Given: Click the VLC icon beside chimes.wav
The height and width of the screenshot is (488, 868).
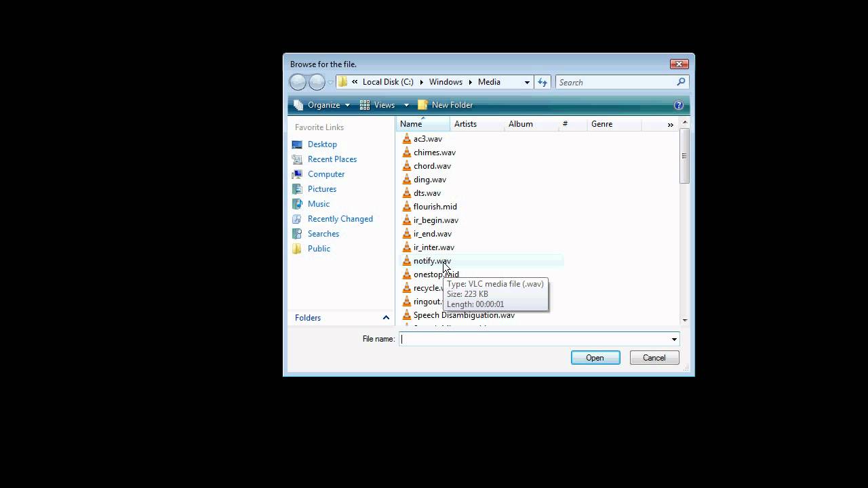Looking at the screenshot, I should coord(407,152).
